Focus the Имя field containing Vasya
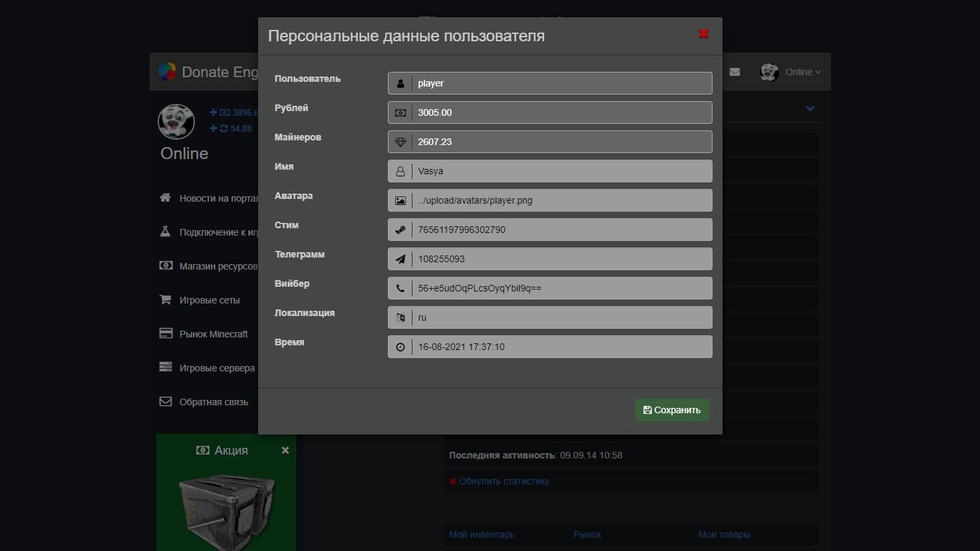The width and height of the screenshot is (980, 551). click(561, 171)
